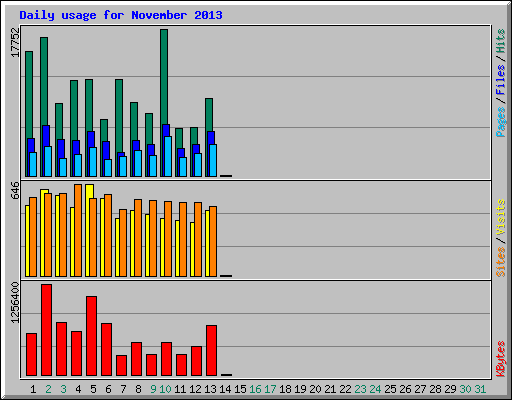Click day 28 on the x-axis
The width and height of the screenshot is (512, 400).
(x=435, y=389)
